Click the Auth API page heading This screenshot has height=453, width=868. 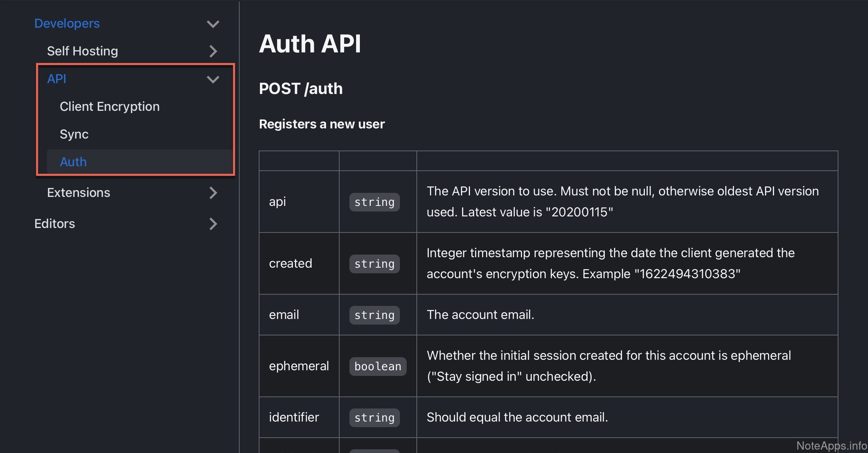(310, 44)
